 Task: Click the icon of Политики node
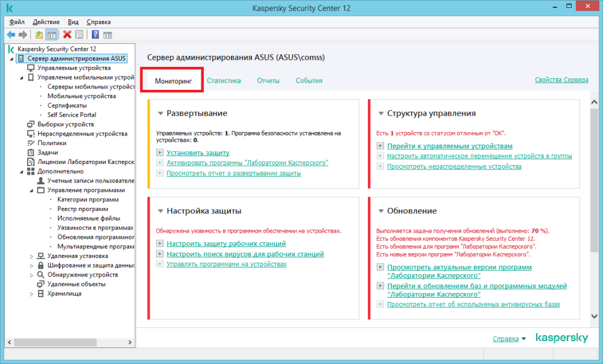[x=31, y=143]
